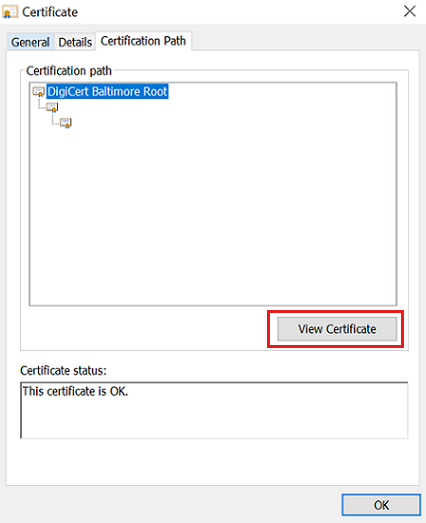Select the DigiCert Baltimore Root certificate icon
Viewport: 426px width, 523px height.
tap(39, 91)
